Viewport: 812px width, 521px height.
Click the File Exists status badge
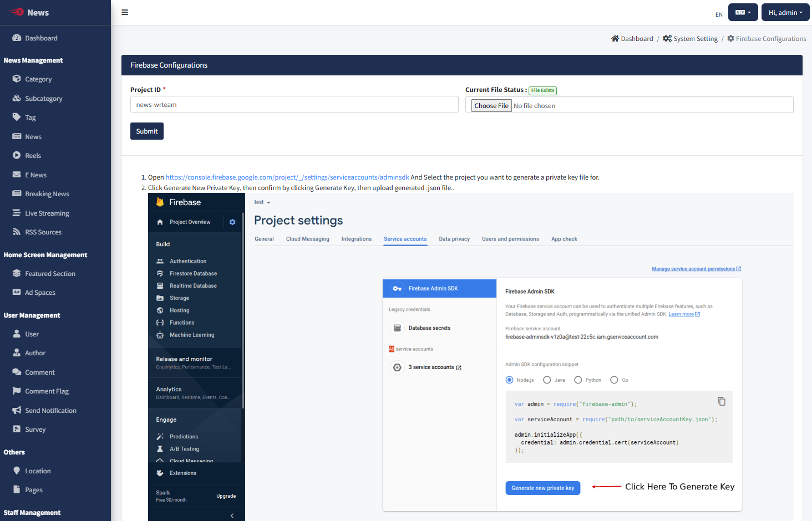click(542, 90)
